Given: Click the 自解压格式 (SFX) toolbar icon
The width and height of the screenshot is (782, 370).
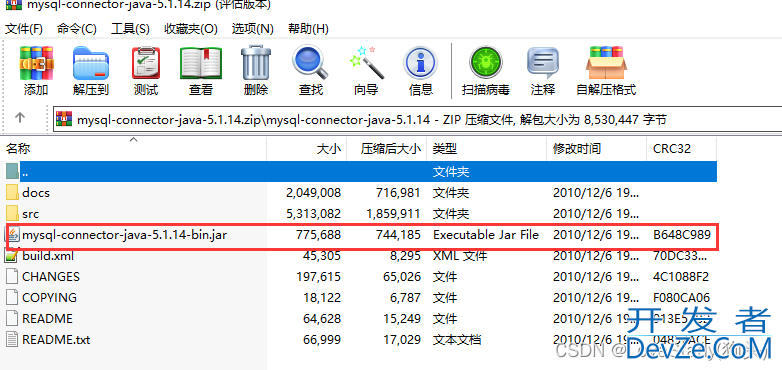Looking at the screenshot, I should pyautogui.click(x=606, y=63).
